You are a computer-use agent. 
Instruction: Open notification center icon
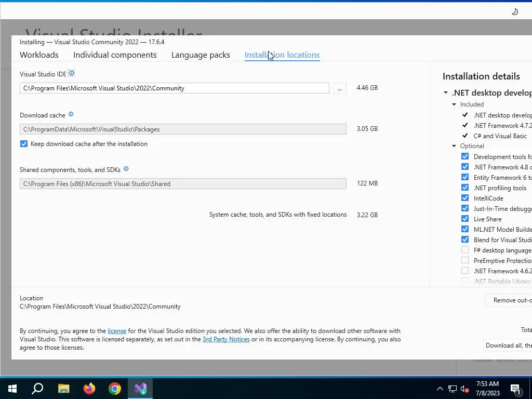[515, 390]
